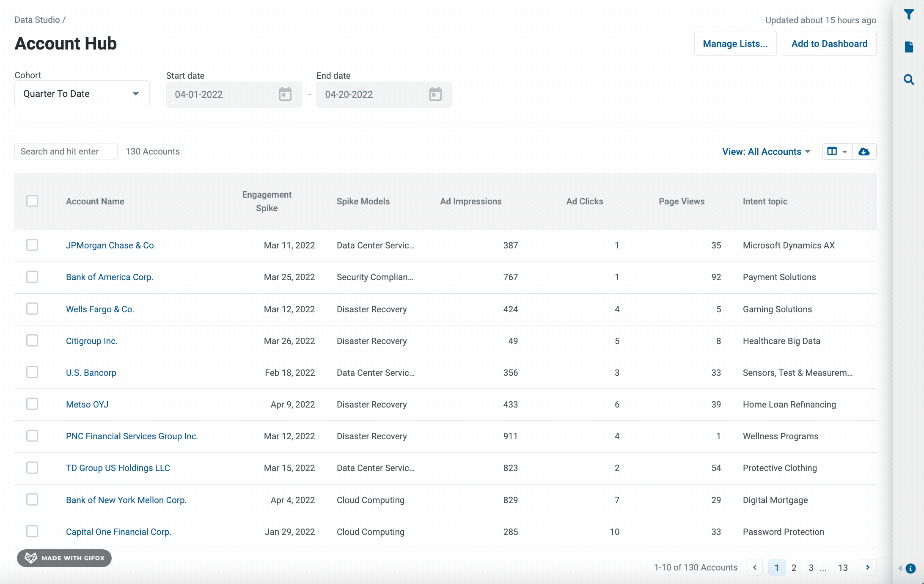Open the Metso OYJ account
This screenshot has height=584, width=924.
click(x=87, y=405)
